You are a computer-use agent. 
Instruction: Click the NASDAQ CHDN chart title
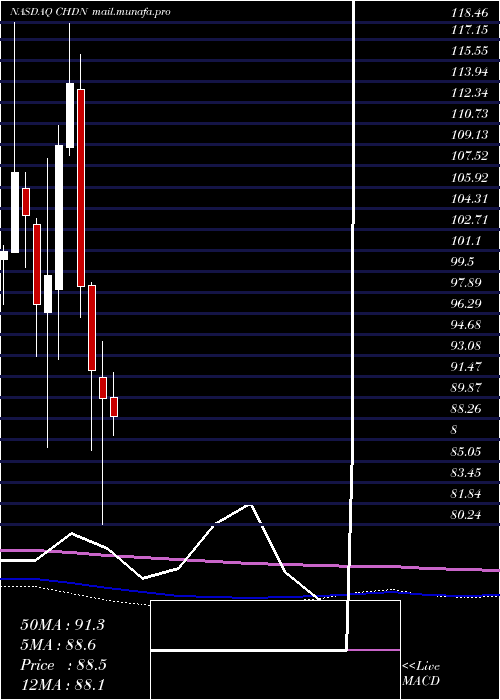click(x=50, y=12)
